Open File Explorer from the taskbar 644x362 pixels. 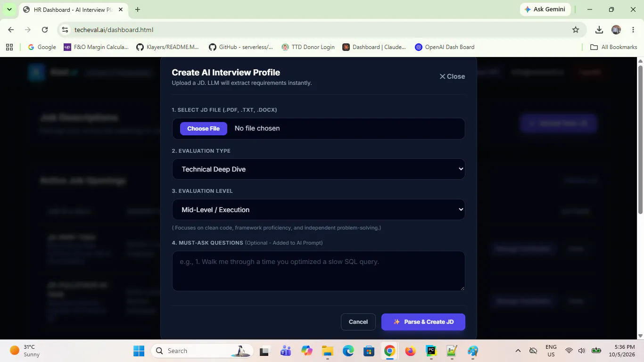coord(327,351)
